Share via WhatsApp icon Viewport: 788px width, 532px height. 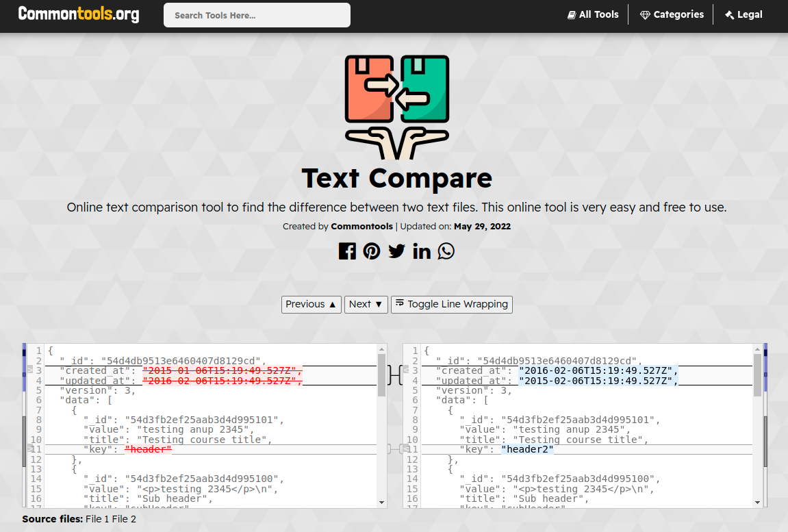tap(446, 251)
